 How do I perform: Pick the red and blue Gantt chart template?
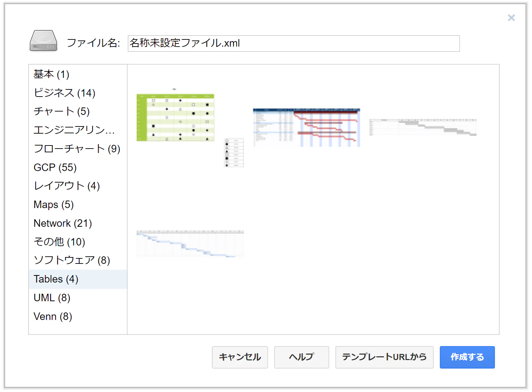click(x=306, y=127)
